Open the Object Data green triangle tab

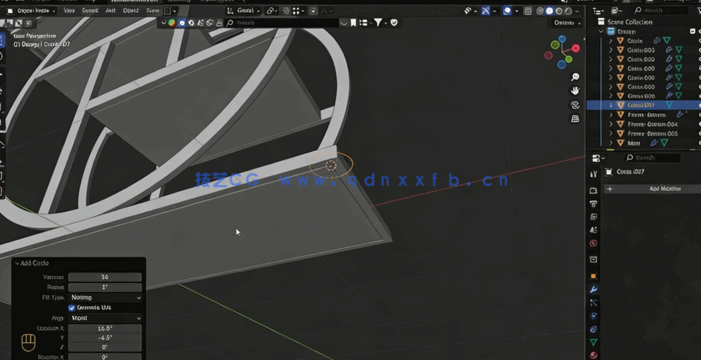[x=593, y=342]
